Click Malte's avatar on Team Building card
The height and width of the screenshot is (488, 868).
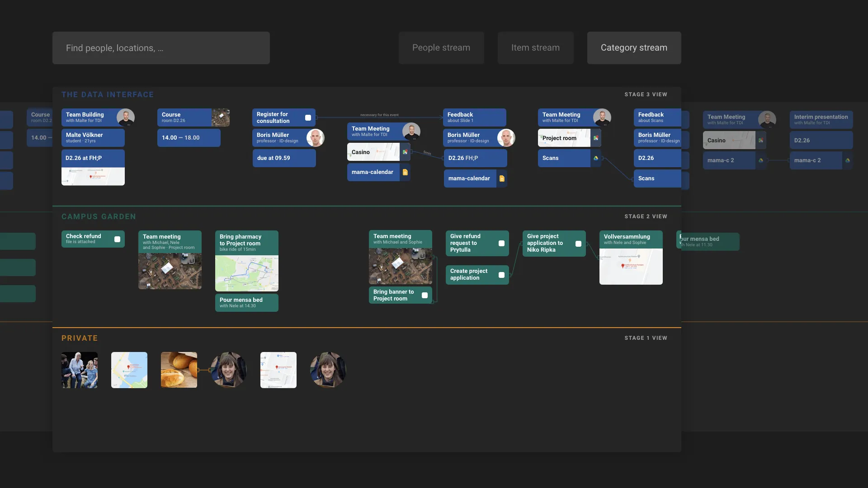[125, 117]
